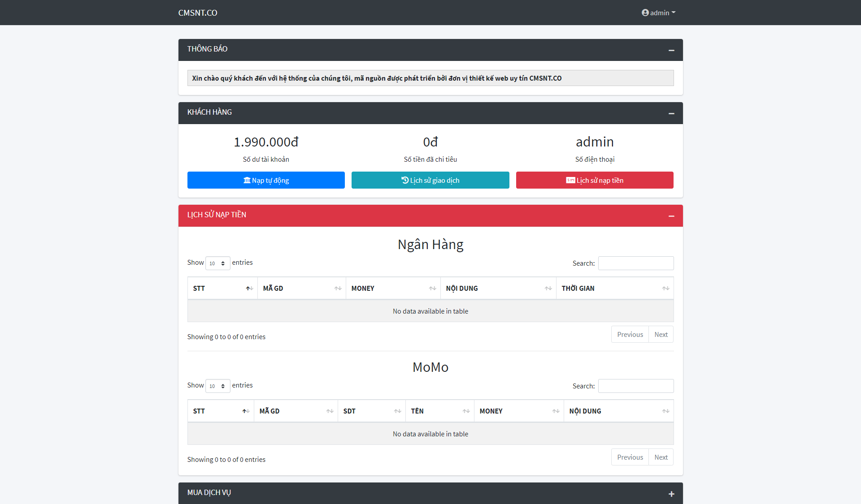Open Lịch sử nạp tiền button

[595, 180]
